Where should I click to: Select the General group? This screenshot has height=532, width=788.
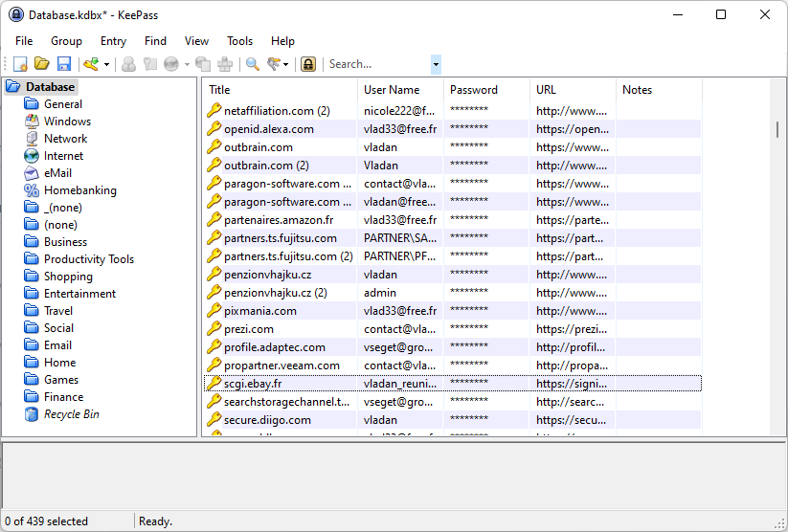click(63, 104)
